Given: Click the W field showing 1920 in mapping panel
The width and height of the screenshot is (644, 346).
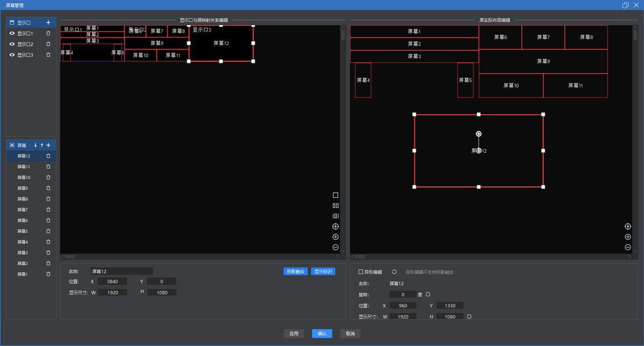Looking at the screenshot, I should click(x=113, y=292).
